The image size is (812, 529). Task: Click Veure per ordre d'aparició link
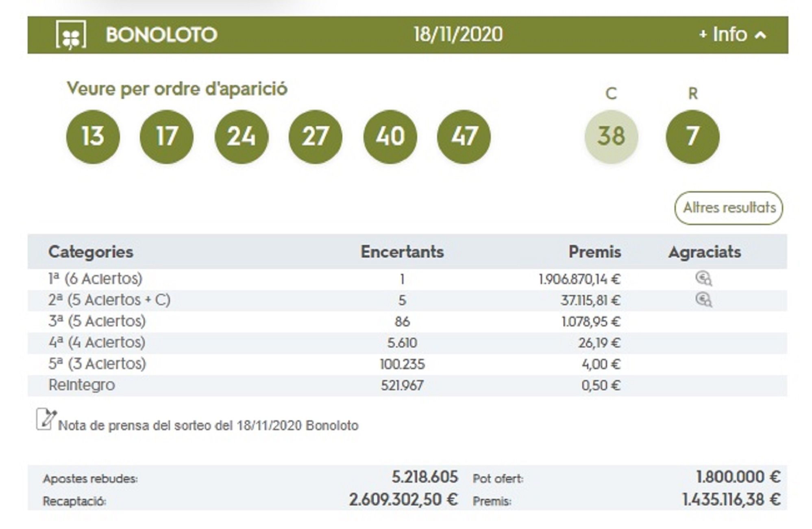pos(177,89)
